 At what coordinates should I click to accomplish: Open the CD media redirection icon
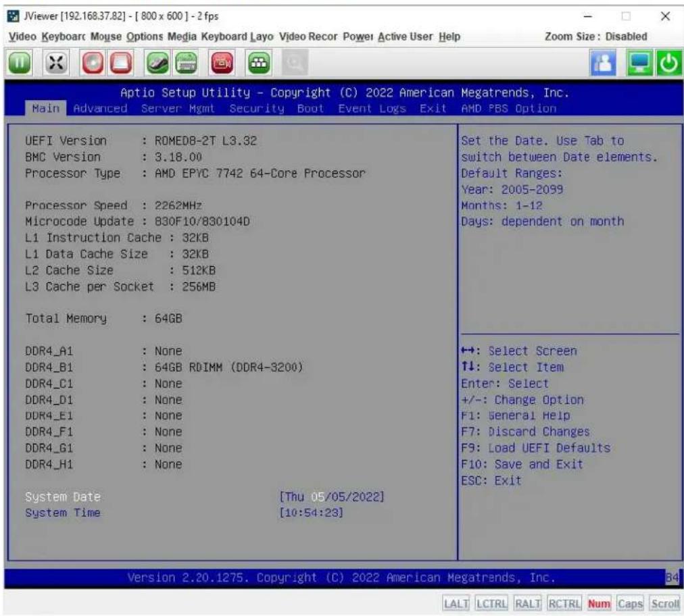[93, 63]
